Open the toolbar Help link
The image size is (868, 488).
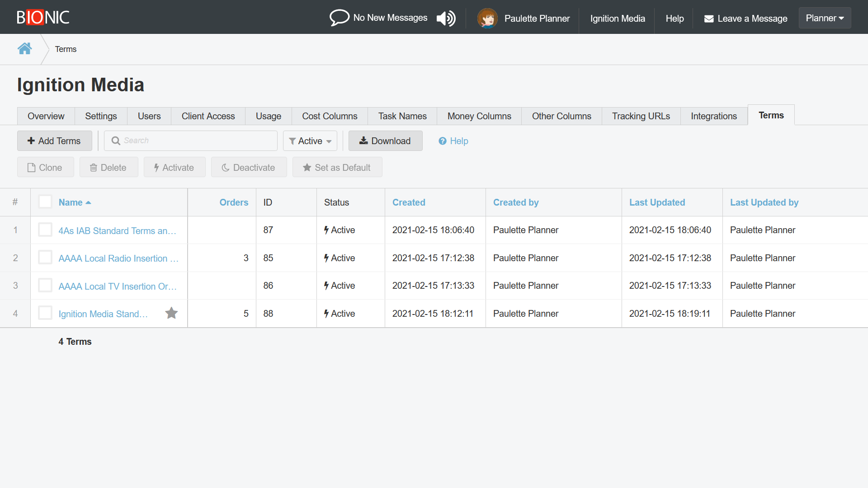pyautogui.click(x=453, y=141)
